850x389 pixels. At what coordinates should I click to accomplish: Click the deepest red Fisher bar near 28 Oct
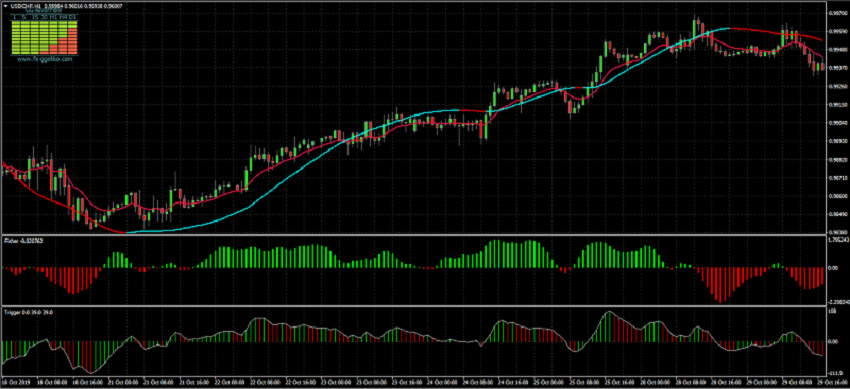pyautogui.click(x=720, y=284)
